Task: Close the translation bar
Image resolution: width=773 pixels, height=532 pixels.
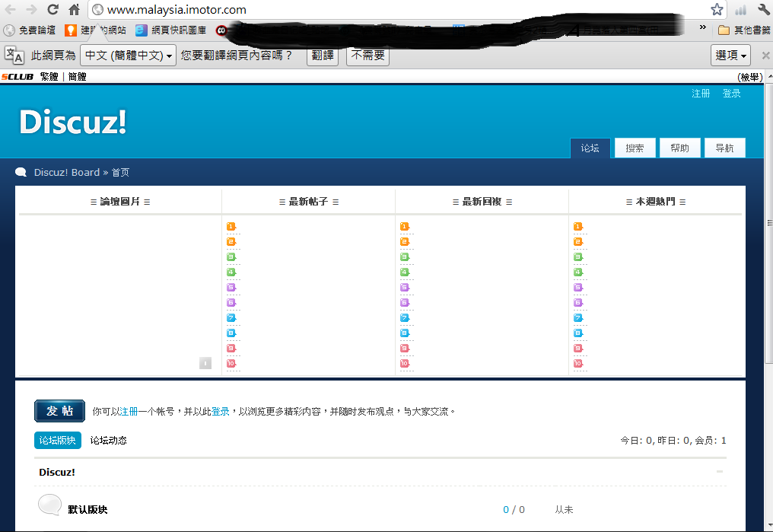Action: click(765, 56)
